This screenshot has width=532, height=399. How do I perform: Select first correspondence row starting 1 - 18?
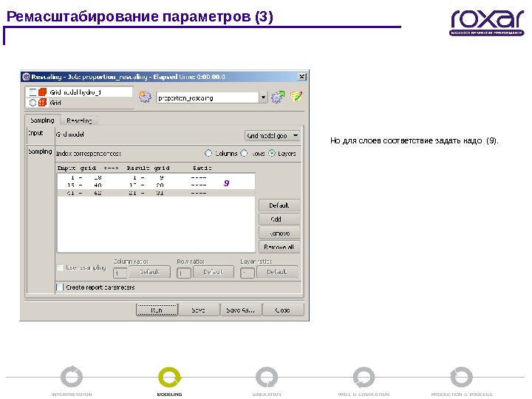point(156,177)
